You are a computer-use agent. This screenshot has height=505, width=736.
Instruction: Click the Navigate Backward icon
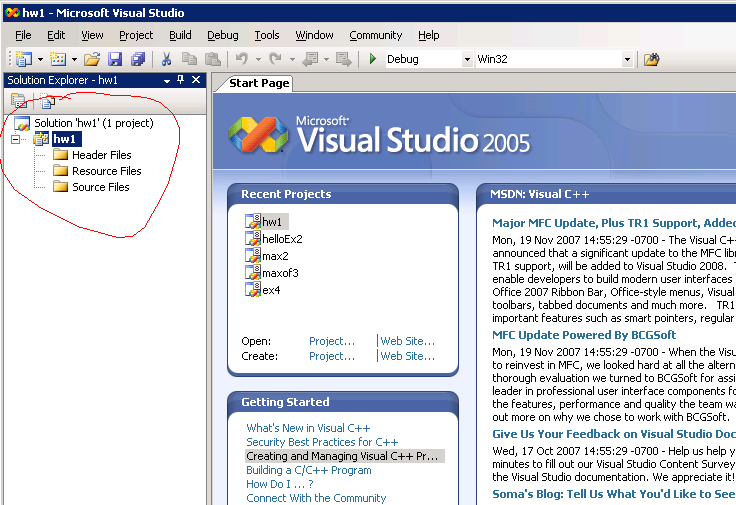pyautogui.click(x=310, y=59)
